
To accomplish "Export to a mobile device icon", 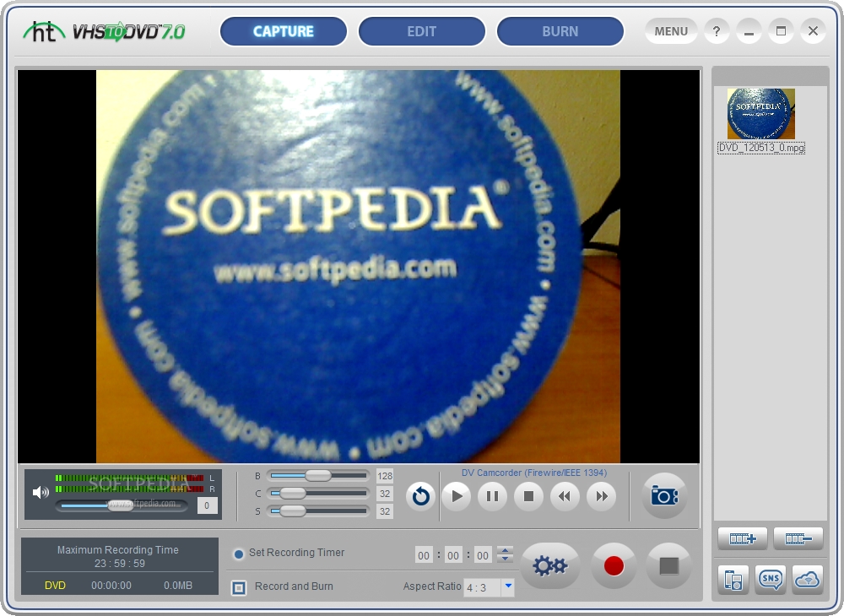I will point(733,580).
